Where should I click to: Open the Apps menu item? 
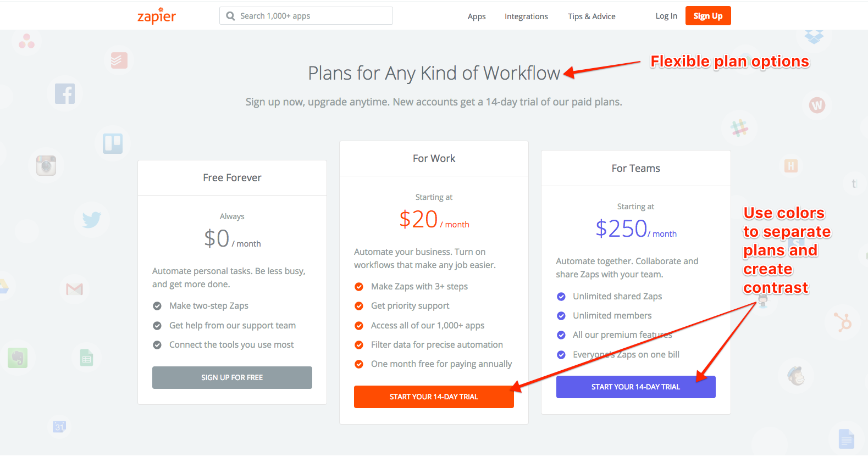point(477,16)
